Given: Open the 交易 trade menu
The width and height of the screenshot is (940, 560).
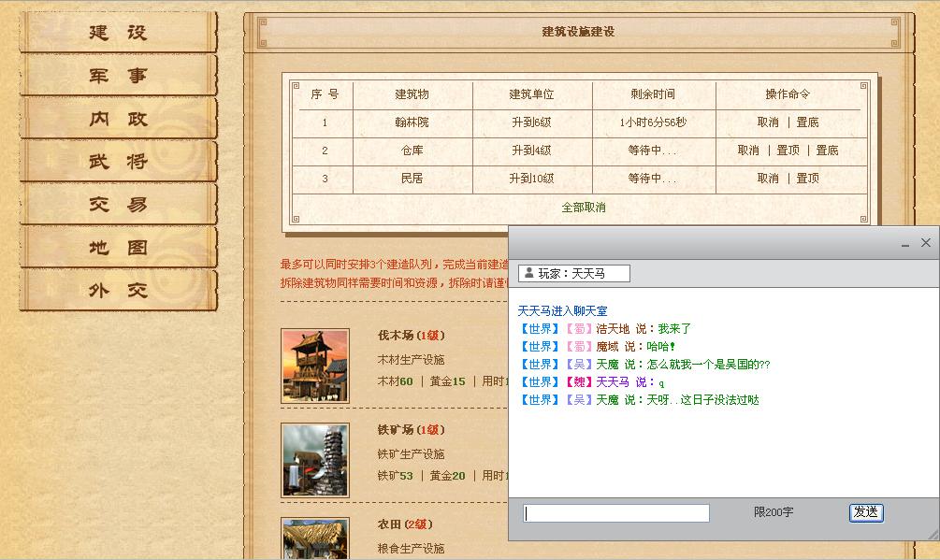Looking at the screenshot, I should coord(119,205).
